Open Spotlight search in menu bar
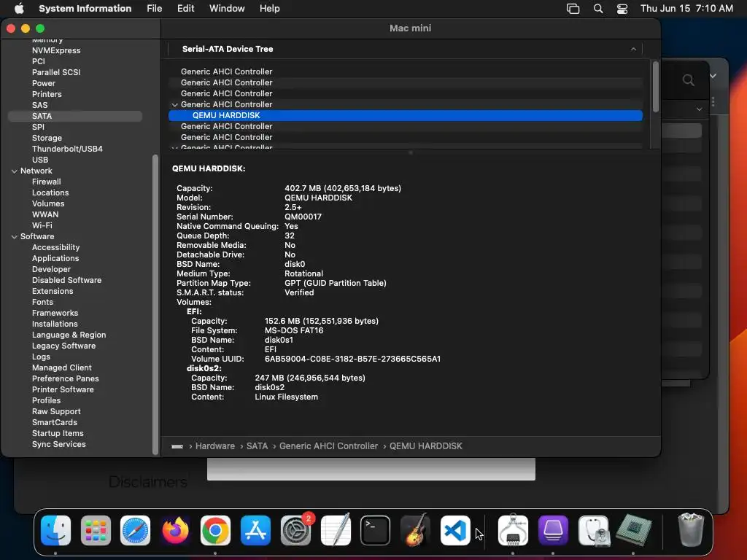 point(598,9)
